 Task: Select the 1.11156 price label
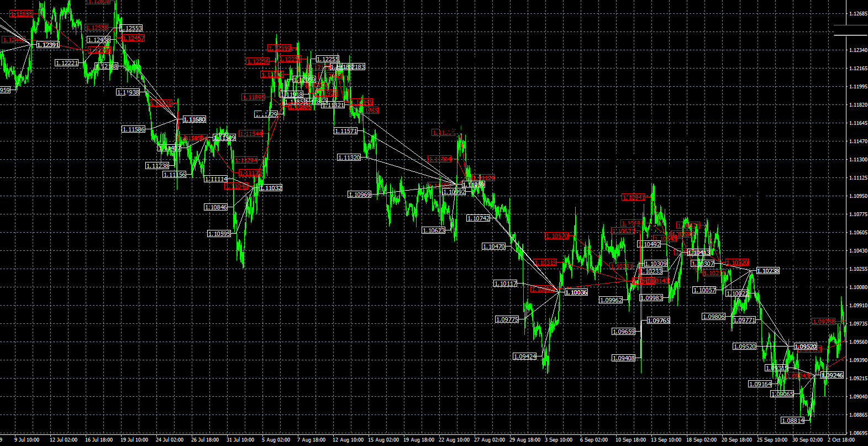tap(175, 175)
